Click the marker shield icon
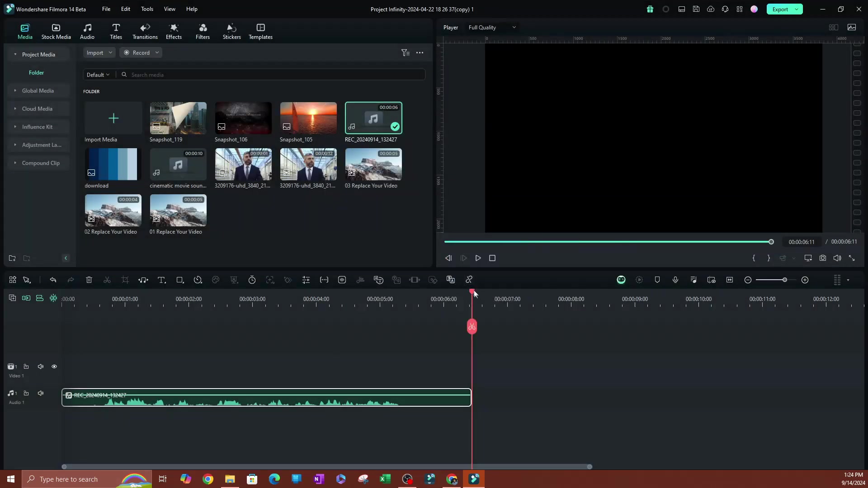 point(657,280)
